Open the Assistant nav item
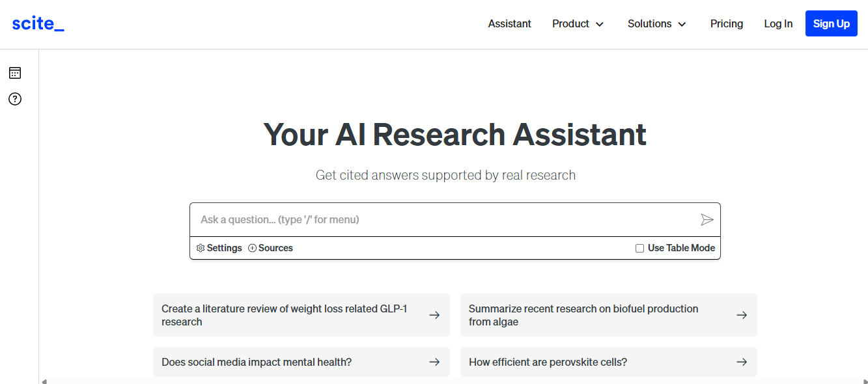 510,24
